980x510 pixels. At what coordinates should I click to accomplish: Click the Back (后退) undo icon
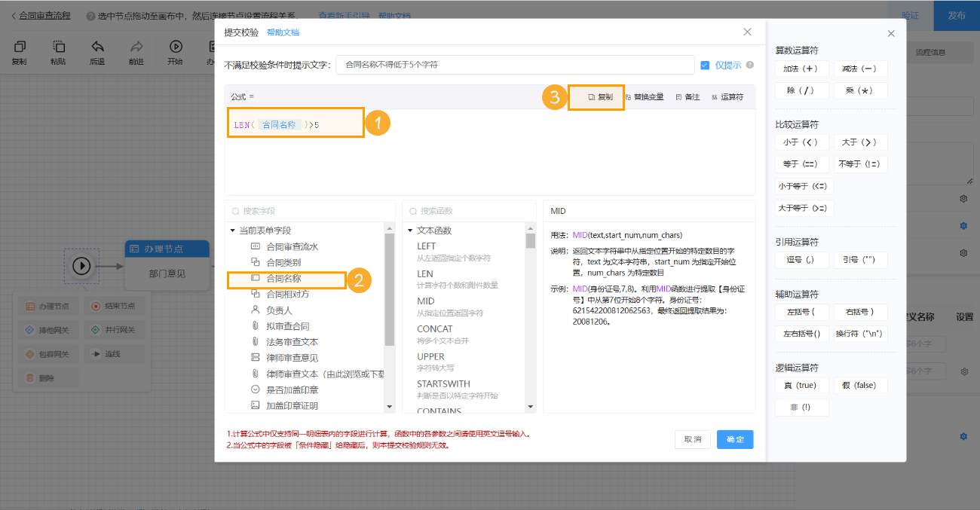(x=98, y=52)
